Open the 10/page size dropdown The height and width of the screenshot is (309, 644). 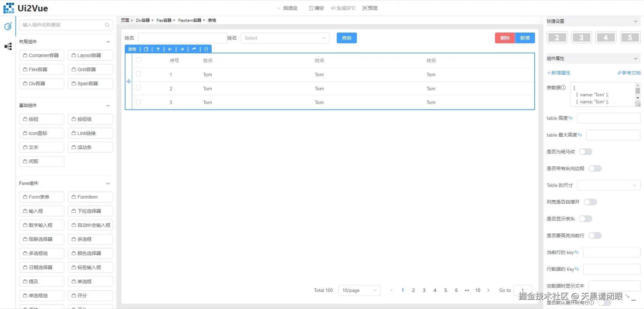coord(360,290)
